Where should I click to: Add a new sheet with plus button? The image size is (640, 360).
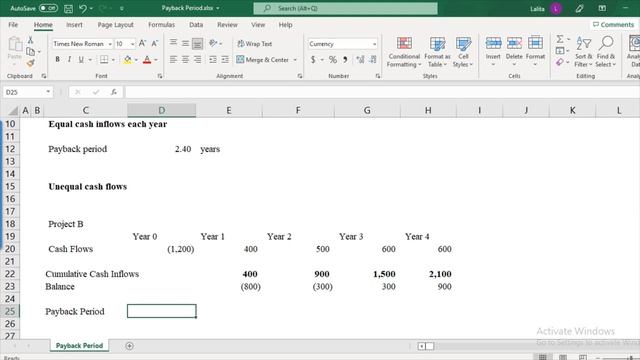point(129,346)
